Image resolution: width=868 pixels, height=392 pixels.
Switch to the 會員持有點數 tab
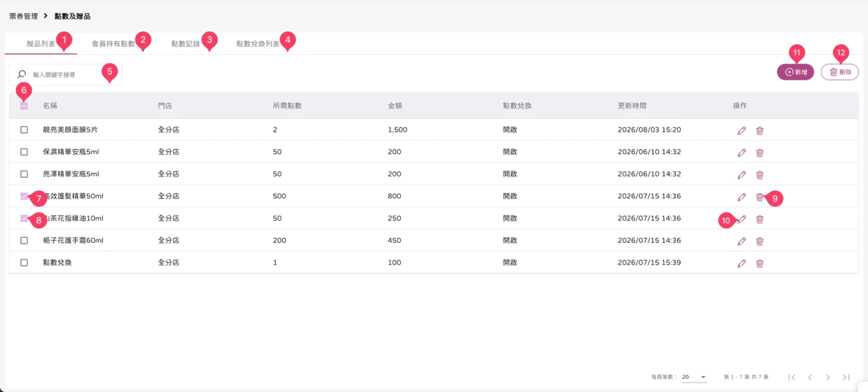point(114,44)
